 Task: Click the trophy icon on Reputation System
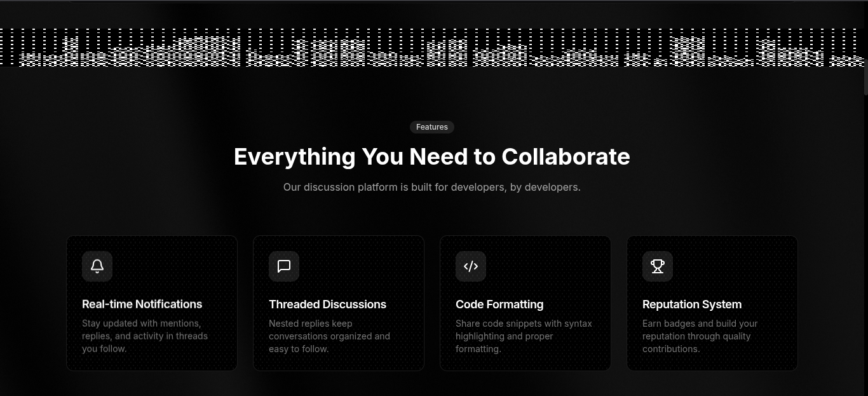(658, 266)
